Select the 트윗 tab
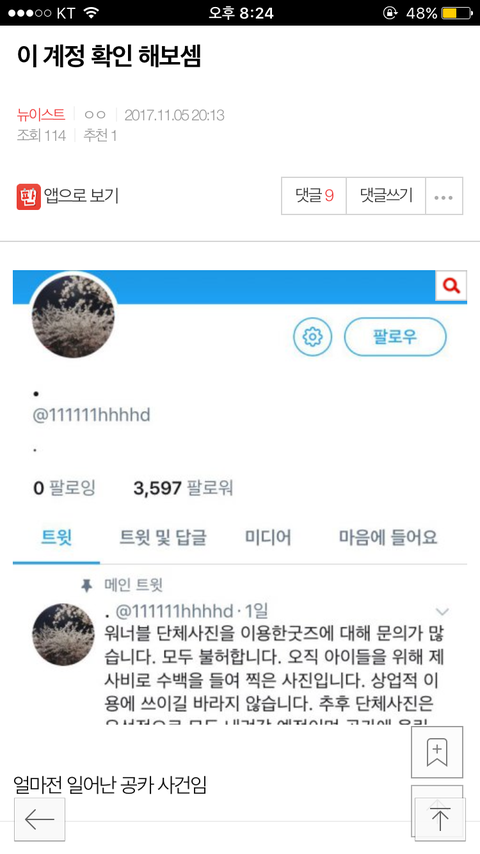480x854 pixels. [56, 538]
